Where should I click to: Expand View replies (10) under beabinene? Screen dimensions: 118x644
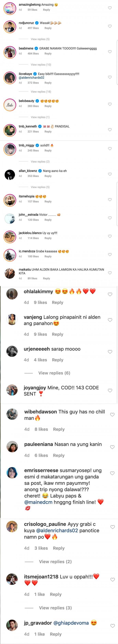coord(41,65)
